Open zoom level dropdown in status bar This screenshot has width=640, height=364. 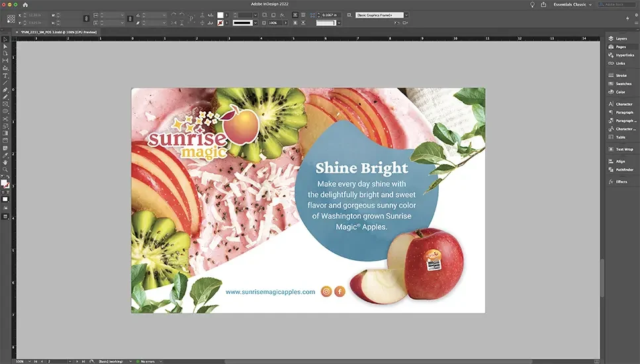point(29,361)
